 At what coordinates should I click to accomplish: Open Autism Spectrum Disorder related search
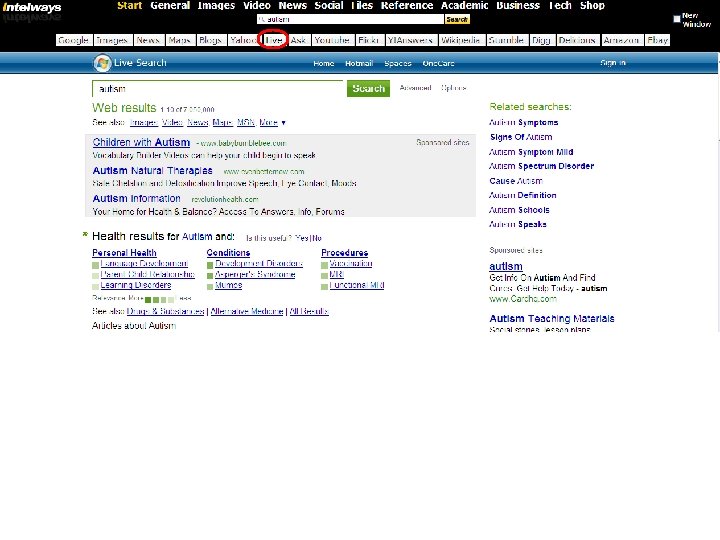(541, 166)
